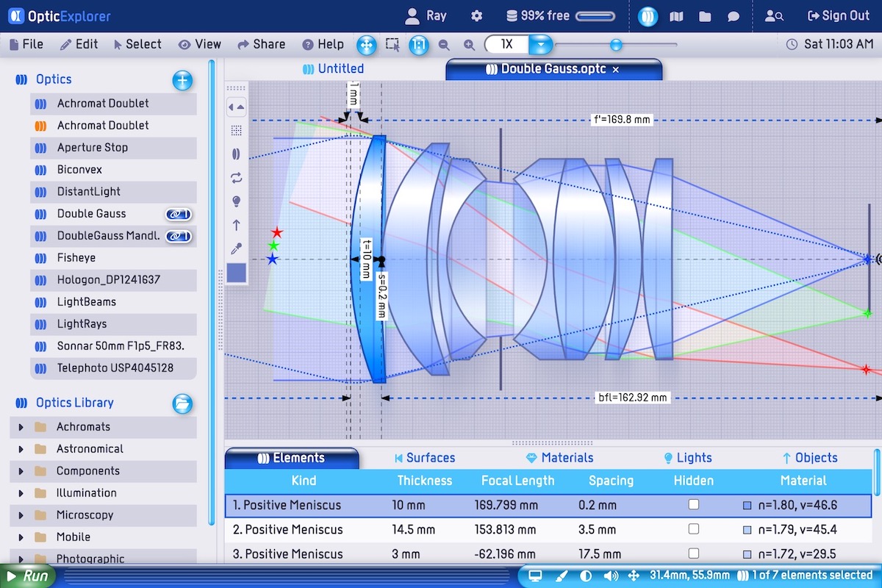Image resolution: width=882 pixels, height=588 pixels.
Task: Click the 1:1 zoom reset icon
Action: pyautogui.click(x=418, y=45)
